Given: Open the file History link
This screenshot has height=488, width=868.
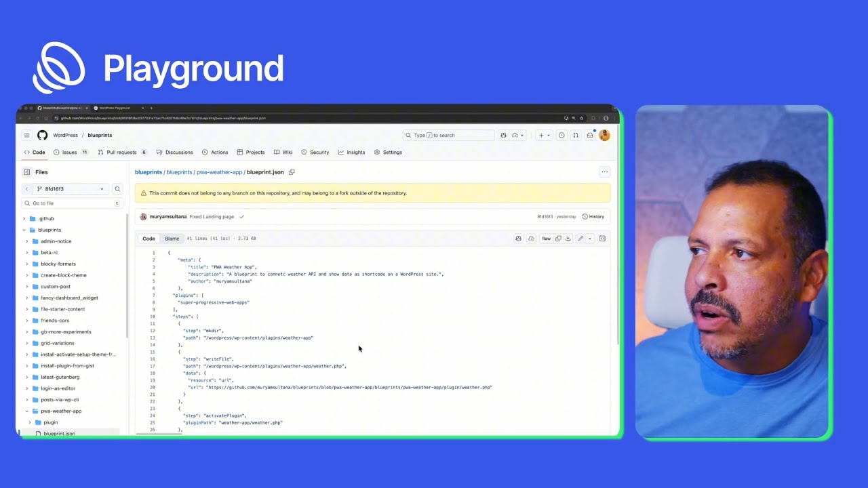Looking at the screenshot, I should point(593,217).
